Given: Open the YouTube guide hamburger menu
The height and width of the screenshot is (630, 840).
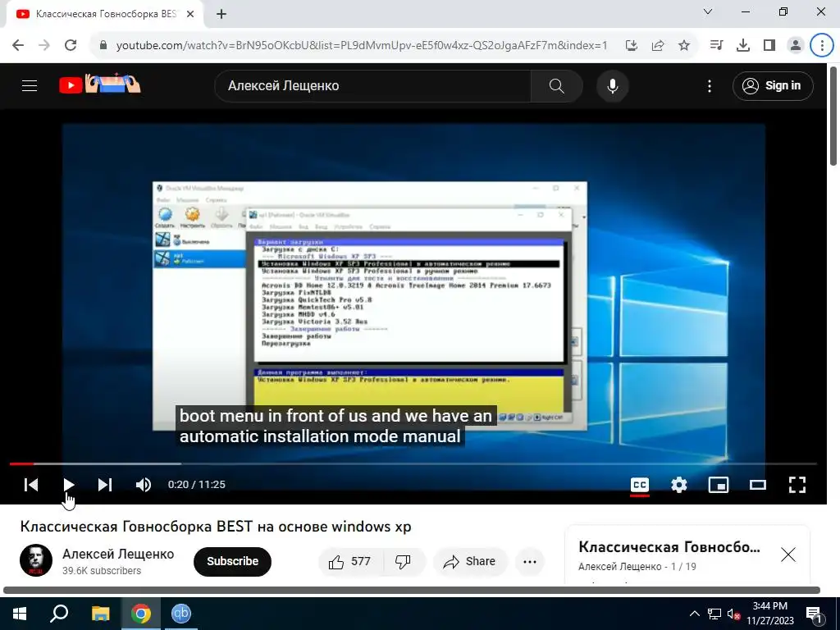Looking at the screenshot, I should click(x=30, y=85).
